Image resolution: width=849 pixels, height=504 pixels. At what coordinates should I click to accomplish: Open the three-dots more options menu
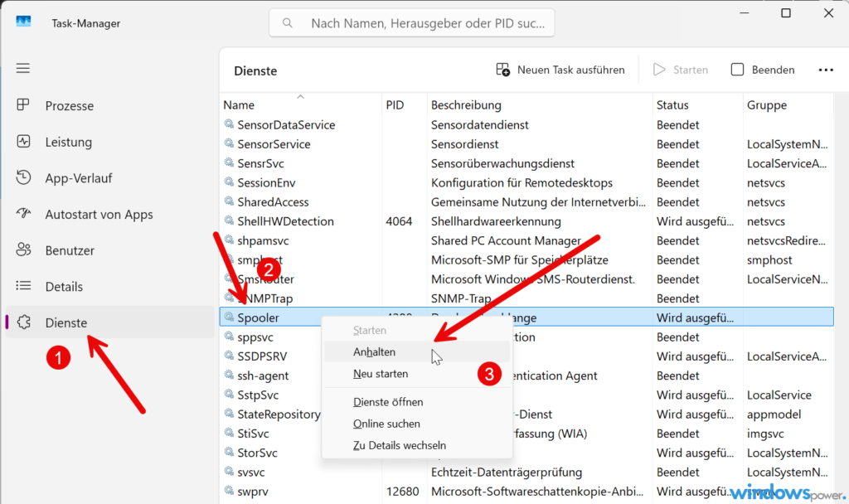[826, 70]
